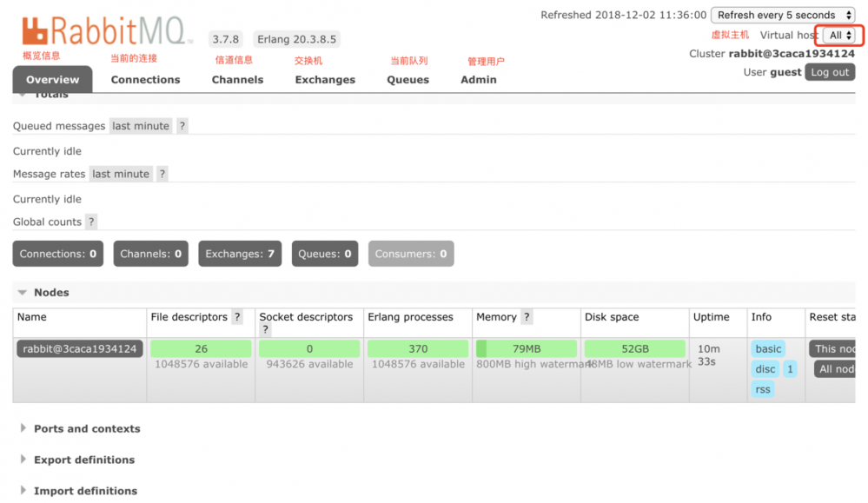The width and height of the screenshot is (868, 503).
Task: Open the Message rates help icon
Action: click(161, 173)
